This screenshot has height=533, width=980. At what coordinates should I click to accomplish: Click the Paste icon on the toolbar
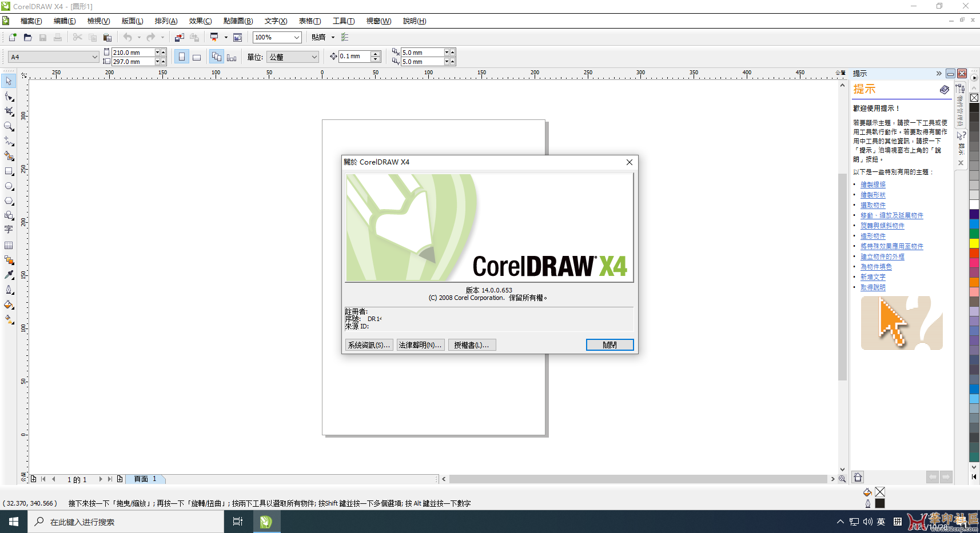coord(107,37)
